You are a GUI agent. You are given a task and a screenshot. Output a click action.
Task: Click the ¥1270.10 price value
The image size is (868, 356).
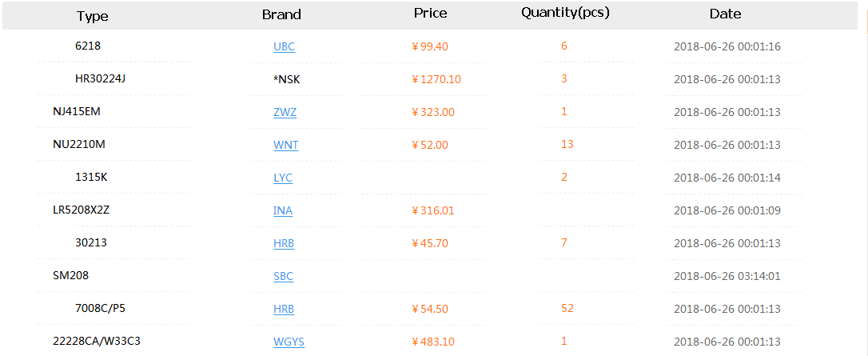(x=436, y=79)
